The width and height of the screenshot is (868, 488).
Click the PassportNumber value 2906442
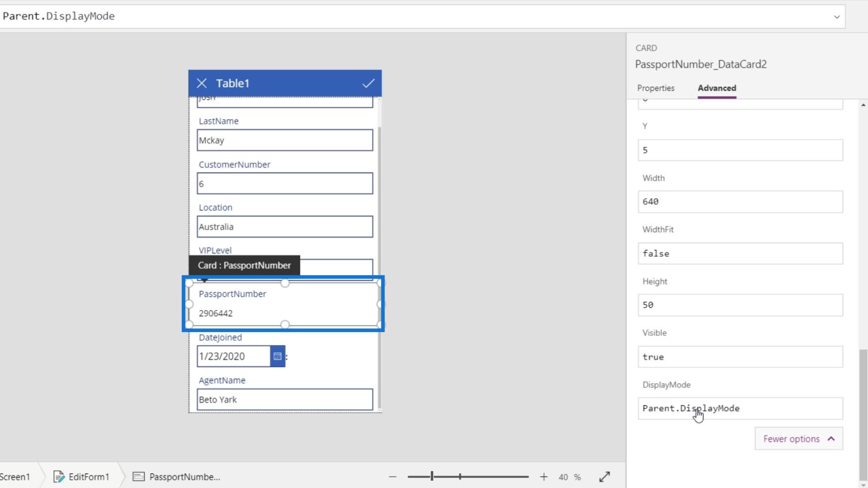click(215, 313)
